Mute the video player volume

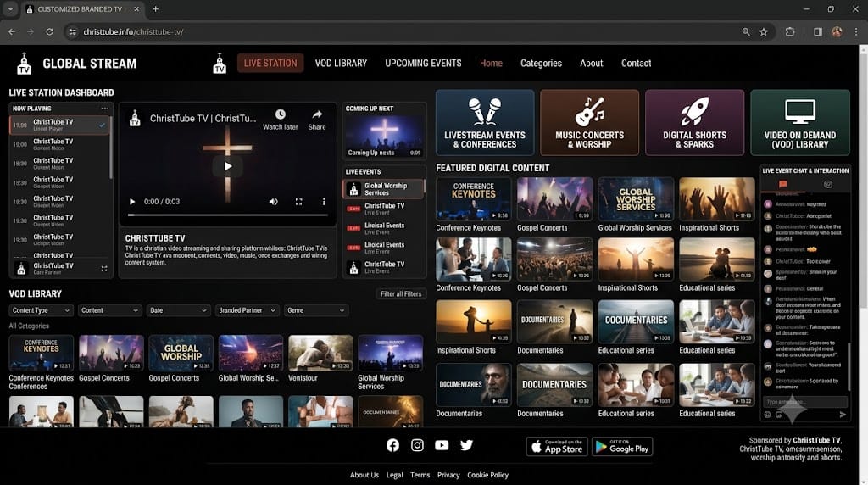[x=274, y=202]
